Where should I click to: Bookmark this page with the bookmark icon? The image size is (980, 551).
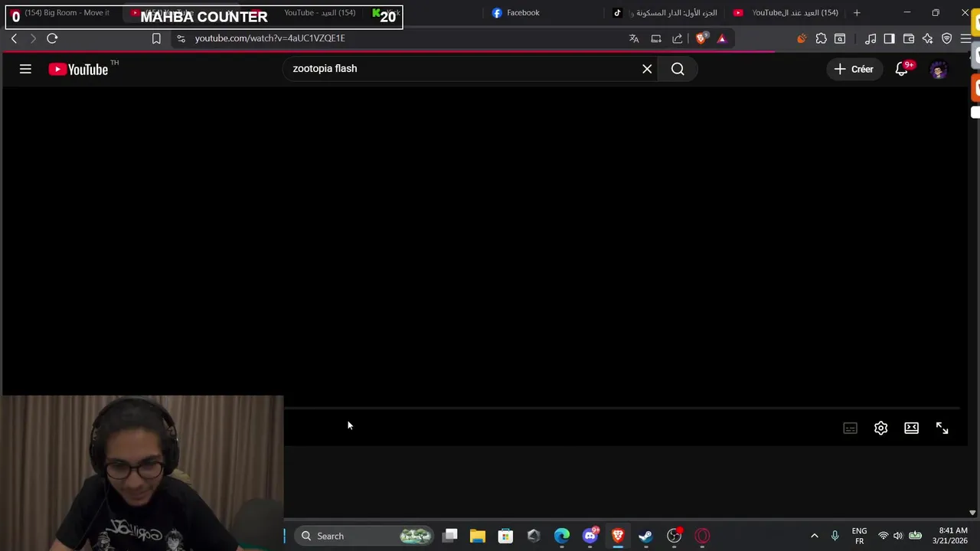(x=156, y=38)
